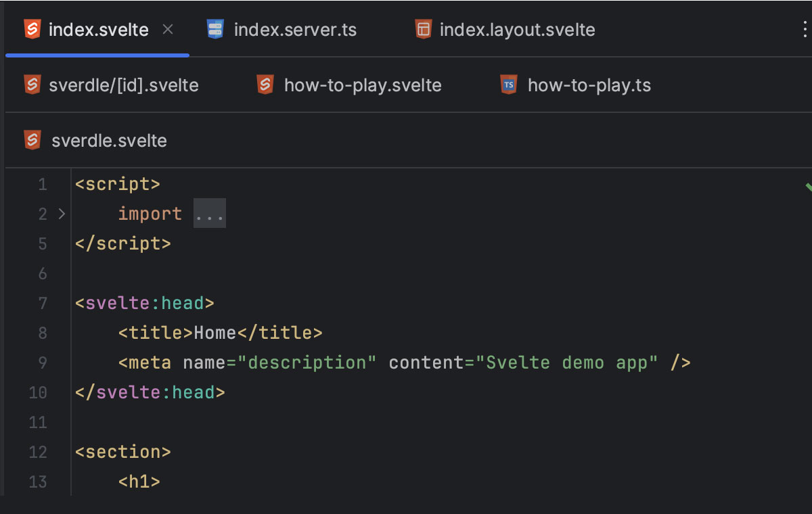Close the index.svelte tab

(x=168, y=30)
